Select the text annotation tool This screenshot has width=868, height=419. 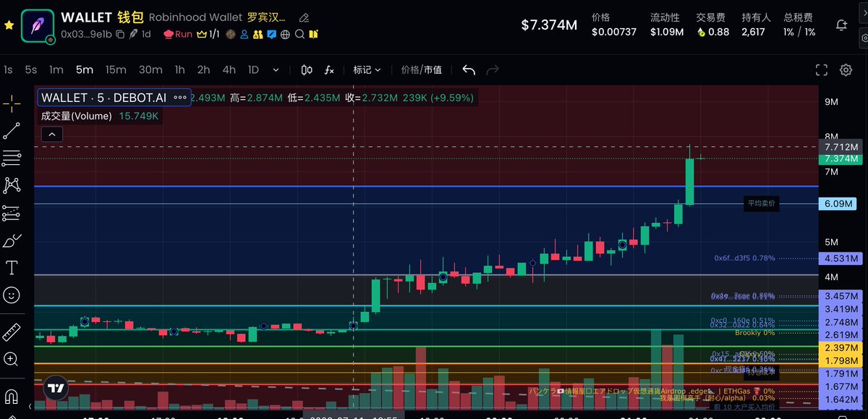tap(12, 268)
